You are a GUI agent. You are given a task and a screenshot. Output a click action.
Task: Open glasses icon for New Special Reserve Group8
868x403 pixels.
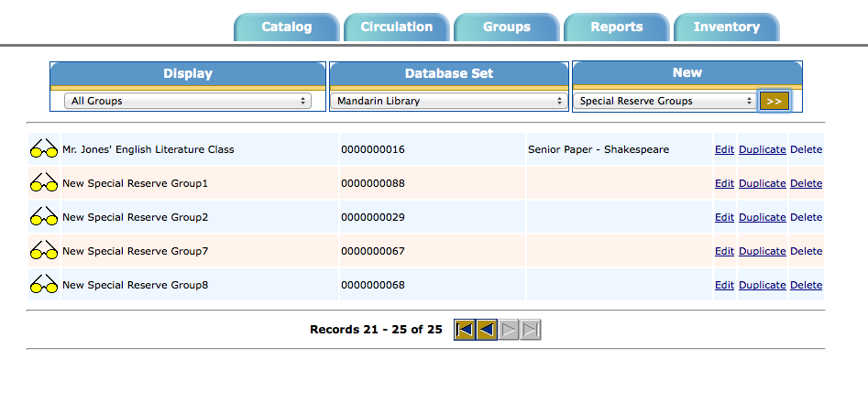[x=44, y=284]
